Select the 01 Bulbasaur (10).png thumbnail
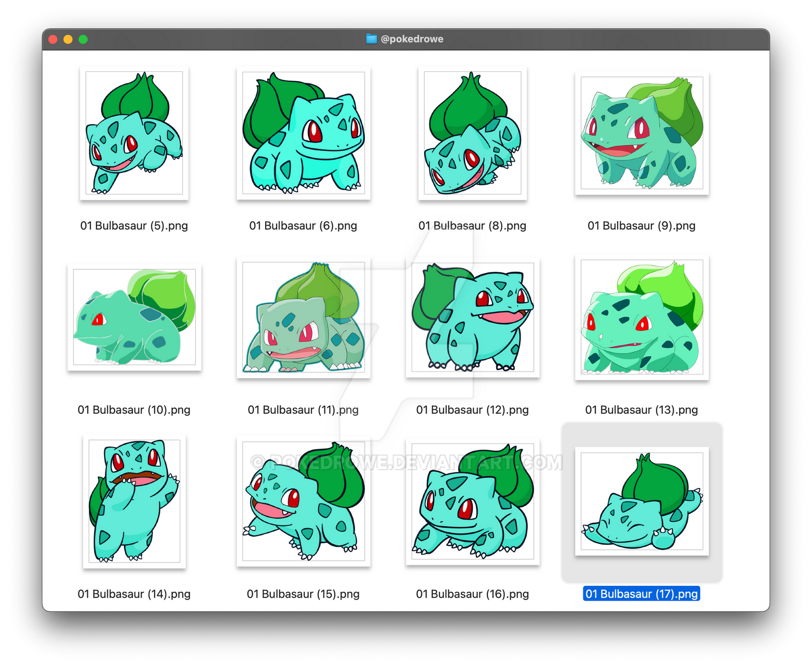812x667 pixels. tap(134, 317)
